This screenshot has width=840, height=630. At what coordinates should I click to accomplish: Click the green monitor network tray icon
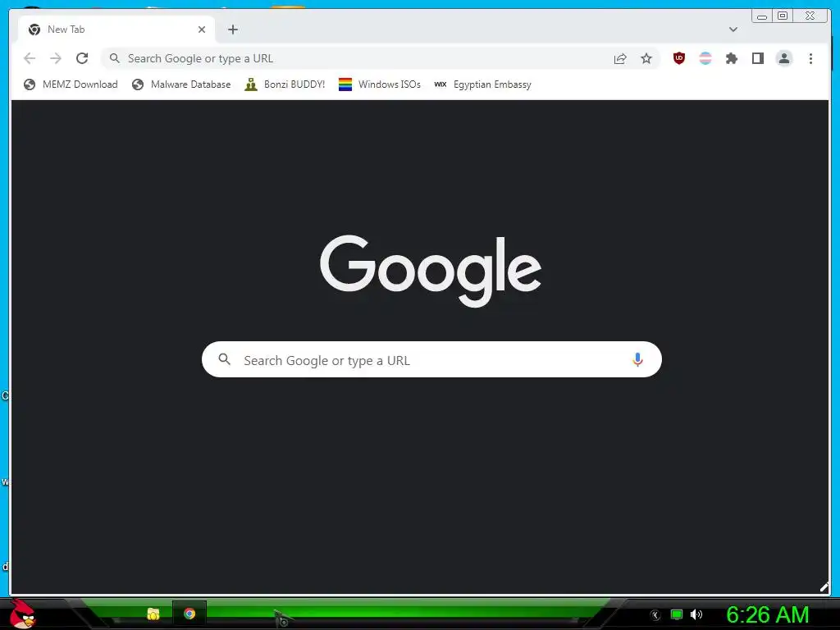[x=677, y=614]
